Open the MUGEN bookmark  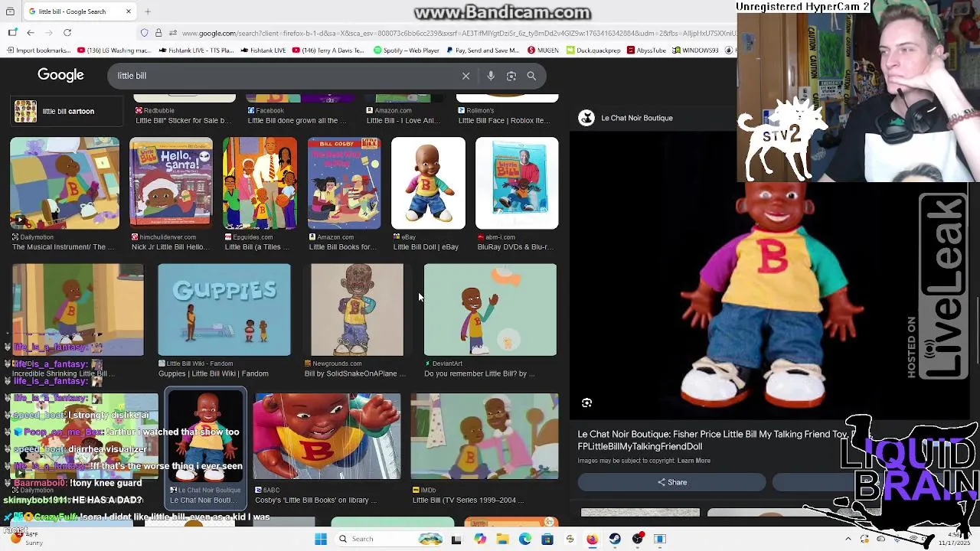(543, 51)
